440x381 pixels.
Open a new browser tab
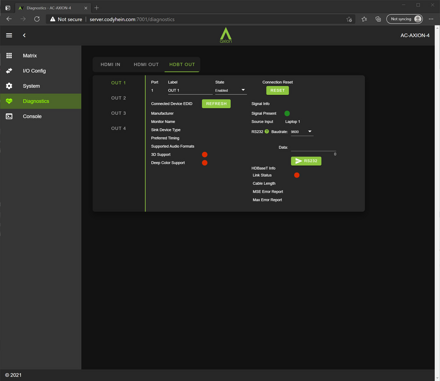pos(97,8)
